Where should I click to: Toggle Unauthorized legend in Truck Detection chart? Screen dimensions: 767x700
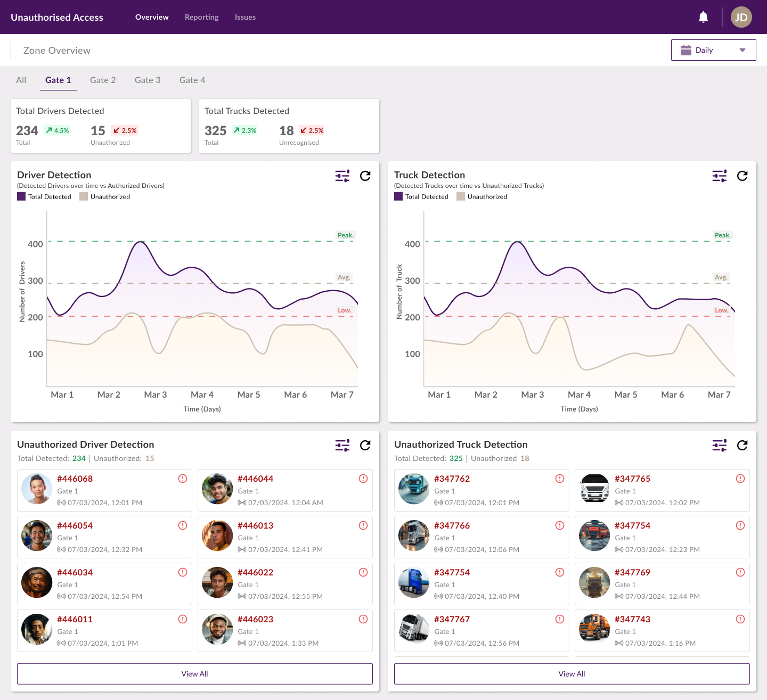click(482, 197)
